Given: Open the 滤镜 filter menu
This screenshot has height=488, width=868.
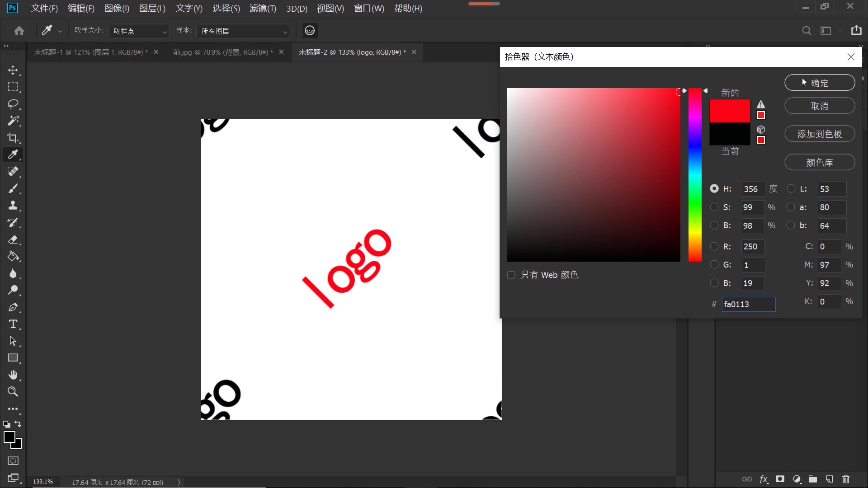Looking at the screenshot, I should click(x=262, y=8).
